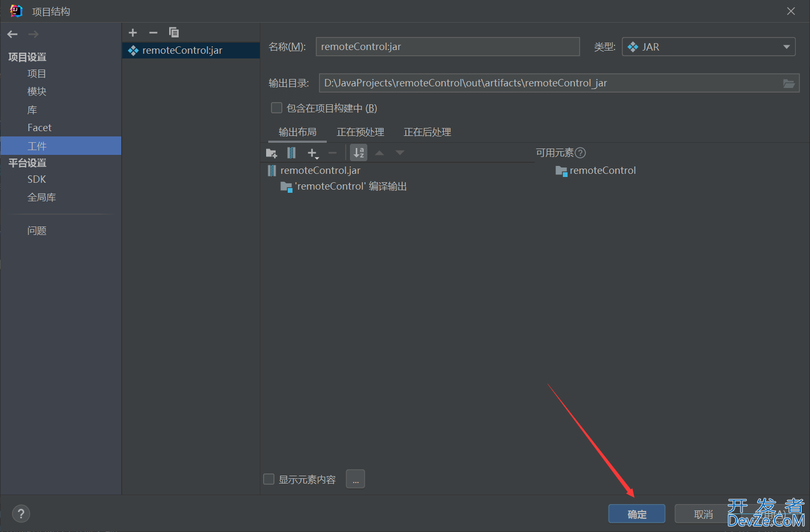This screenshot has height=532, width=810.
Task: Edit the output directory path field
Action: click(550, 83)
